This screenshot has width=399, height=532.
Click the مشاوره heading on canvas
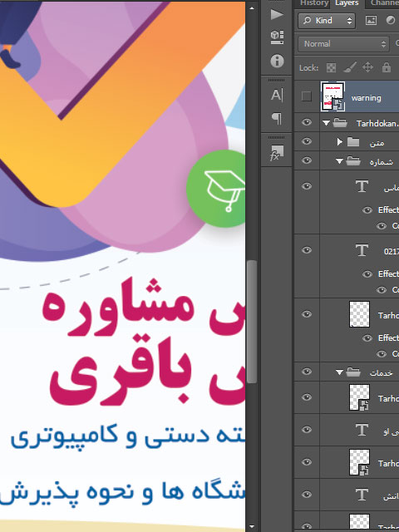coord(117,307)
